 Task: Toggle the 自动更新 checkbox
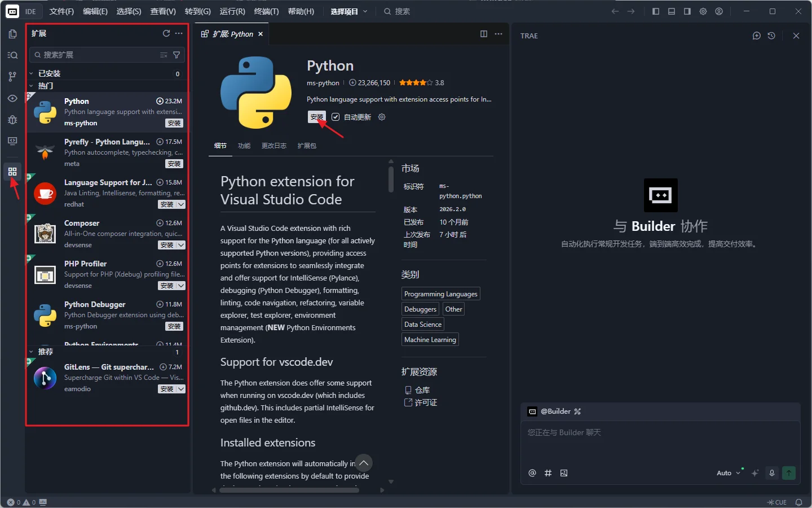pos(336,117)
